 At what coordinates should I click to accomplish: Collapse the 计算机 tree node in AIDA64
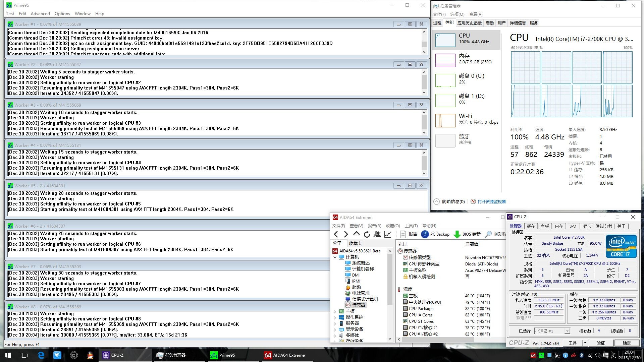pos(335,257)
